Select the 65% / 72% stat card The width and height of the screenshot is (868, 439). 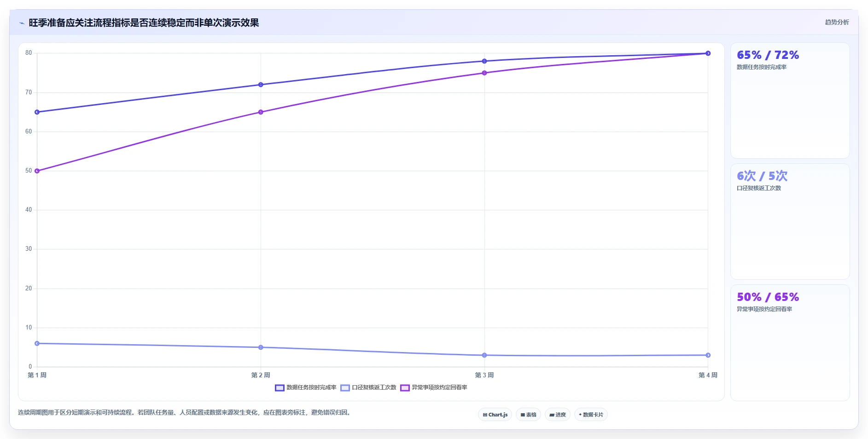point(790,101)
